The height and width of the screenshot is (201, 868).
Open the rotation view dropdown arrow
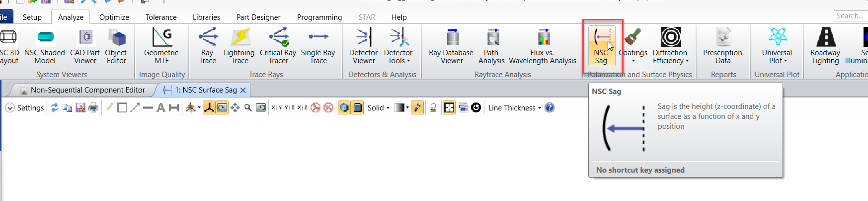[199, 107]
